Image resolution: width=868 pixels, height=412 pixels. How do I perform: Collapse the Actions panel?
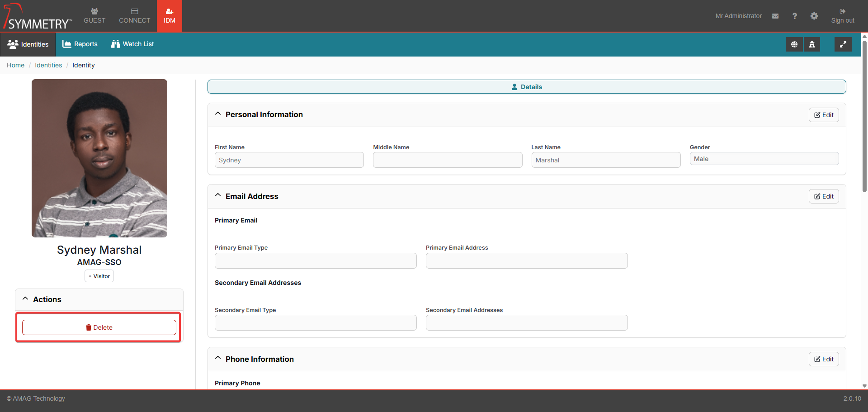point(26,299)
